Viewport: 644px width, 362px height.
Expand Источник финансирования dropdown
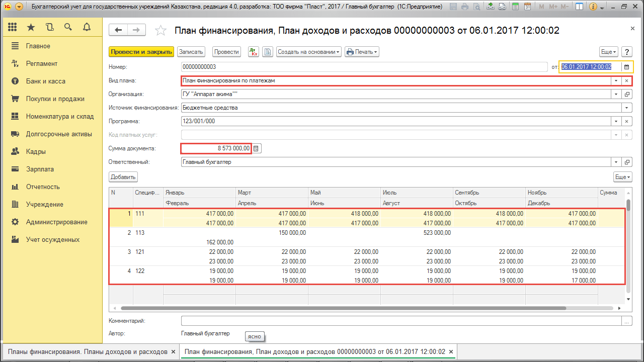(x=626, y=108)
